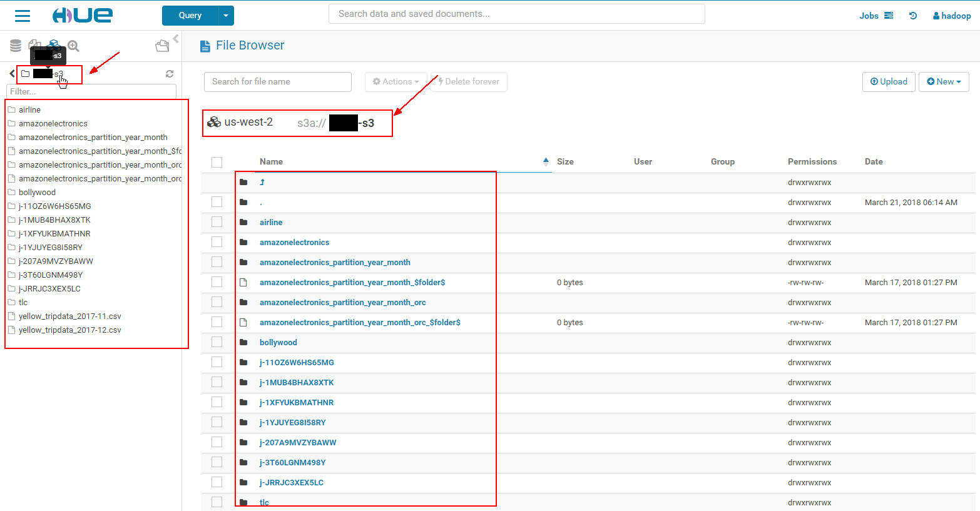Viewport: 980px width, 511px height.
Task: Open the hadoop user account menu
Action: click(951, 16)
